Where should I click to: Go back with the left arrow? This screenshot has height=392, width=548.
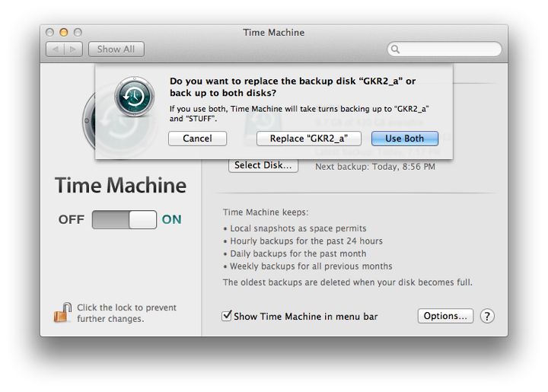[x=56, y=49]
